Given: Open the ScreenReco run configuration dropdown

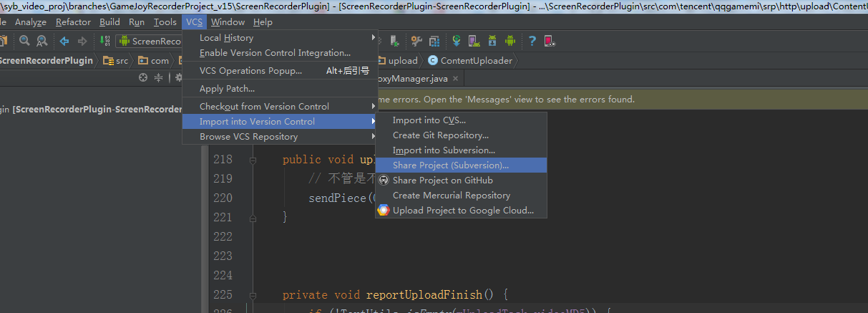Looking at the screenshot, I should click(x=150, y=42).
